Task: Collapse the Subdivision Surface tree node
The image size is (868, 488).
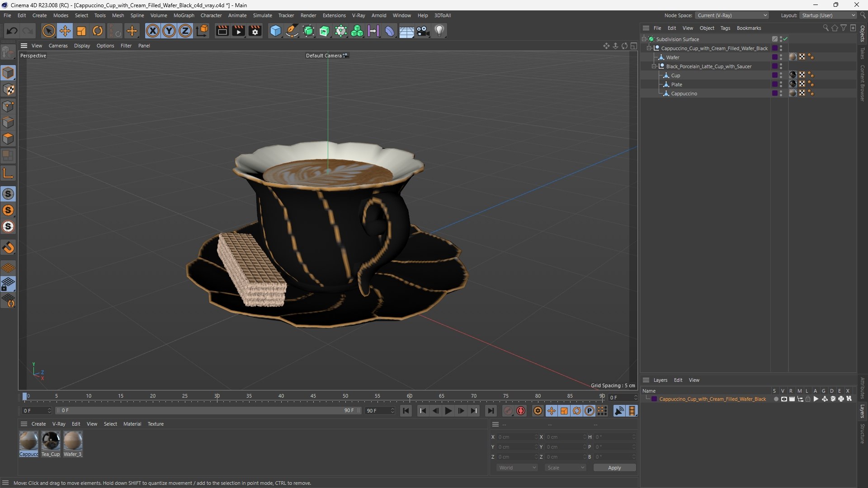Action: pyautogui.click(x=644, y=39)
